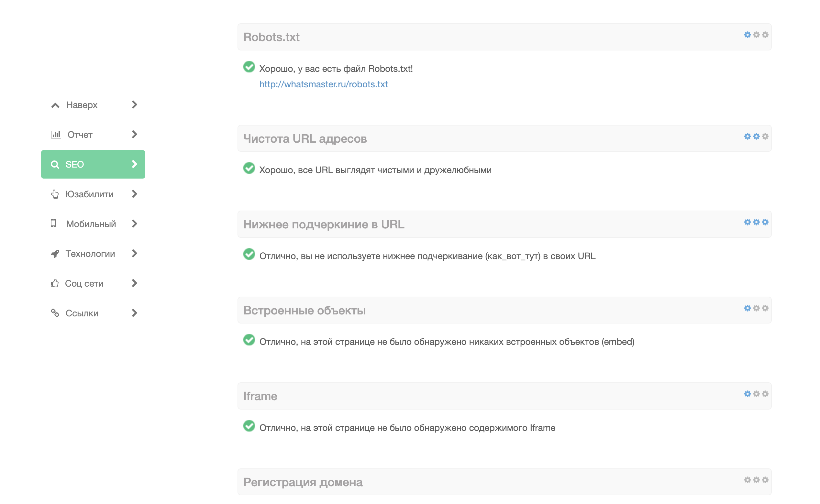Image resolution: width=820 pixels, height=504 pixels.
Task: Click green checkmark under Iframe section
Action: click(x=249, y=426)
